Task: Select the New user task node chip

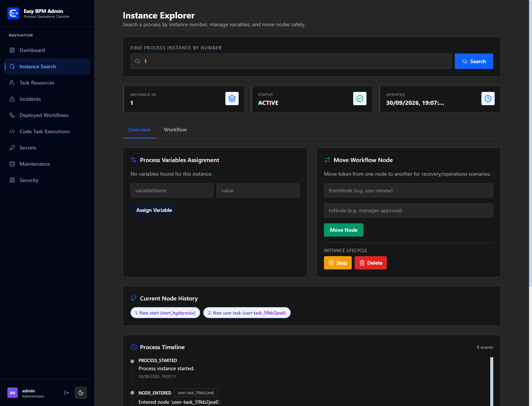Action: [247, 313]
